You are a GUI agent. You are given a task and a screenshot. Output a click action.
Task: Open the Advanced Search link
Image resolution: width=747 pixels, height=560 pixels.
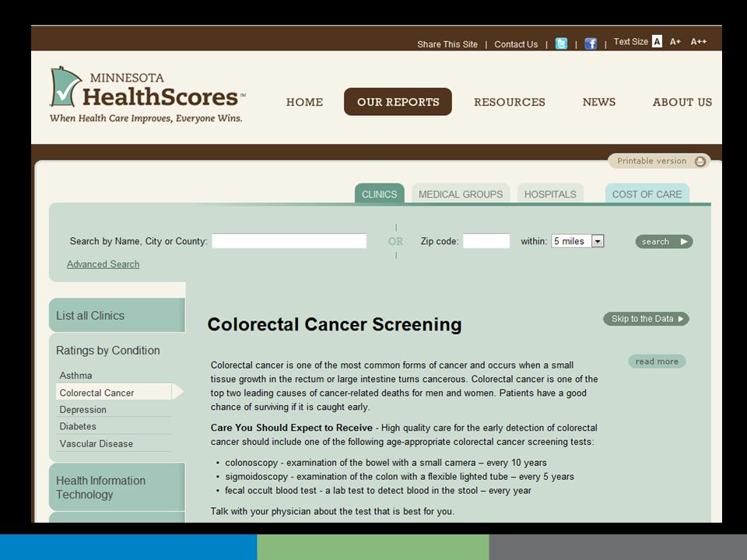(103, 264)
